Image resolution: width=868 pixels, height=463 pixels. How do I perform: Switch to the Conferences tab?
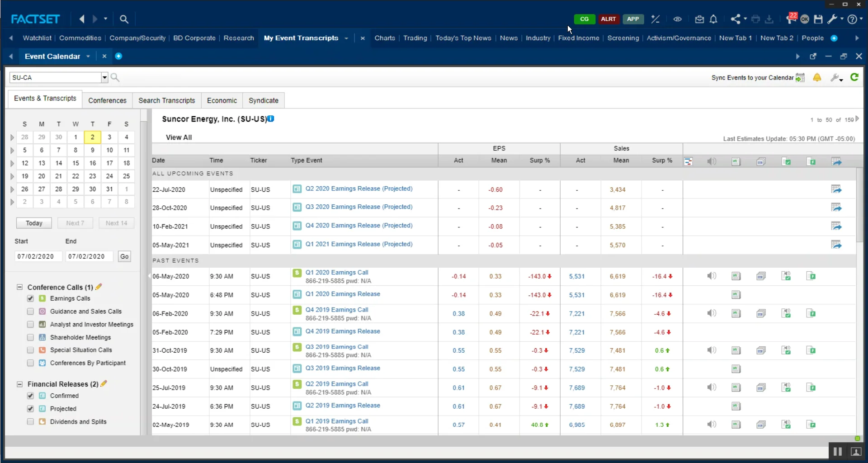tap(107, 100)
